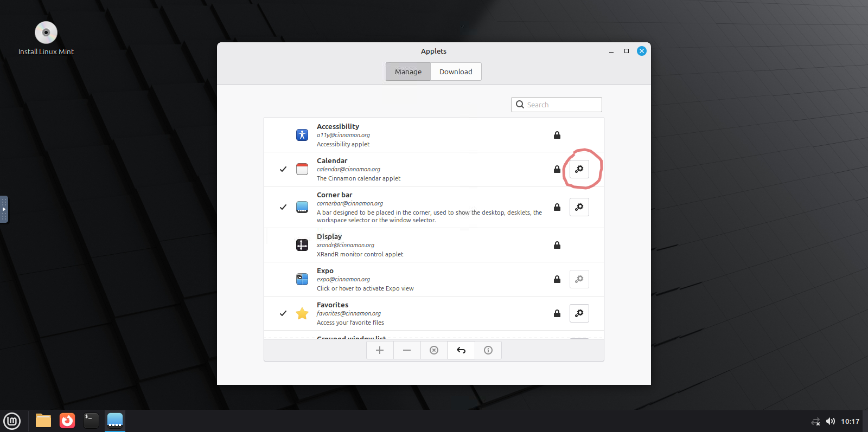Maximize the Applets window
Screen dimensions: 868x432
pyautogui.click(x=627, y=51)
